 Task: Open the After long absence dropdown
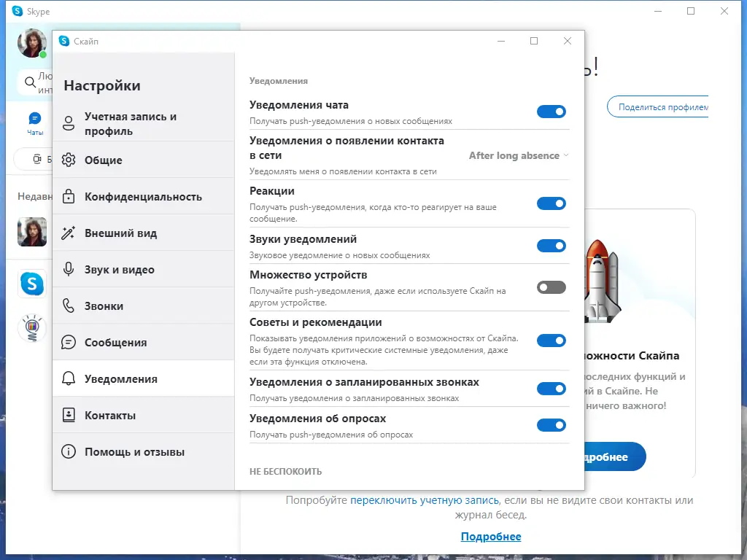[517, 155]
